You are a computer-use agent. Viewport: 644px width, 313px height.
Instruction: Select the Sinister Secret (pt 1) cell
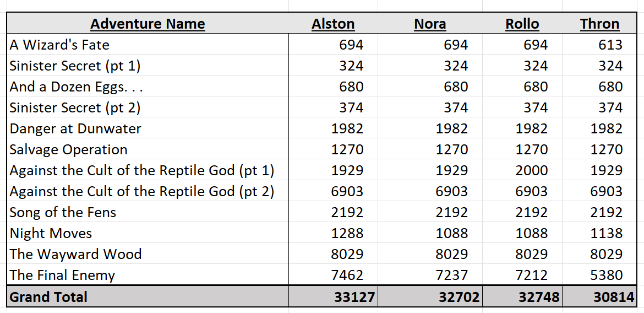[x=148, y=66]
